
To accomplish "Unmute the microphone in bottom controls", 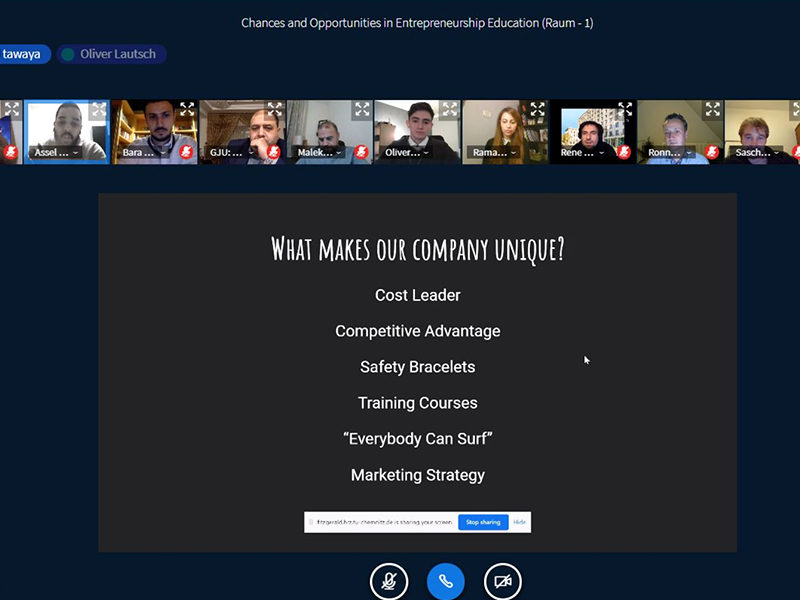I will (x=389, y=581).
